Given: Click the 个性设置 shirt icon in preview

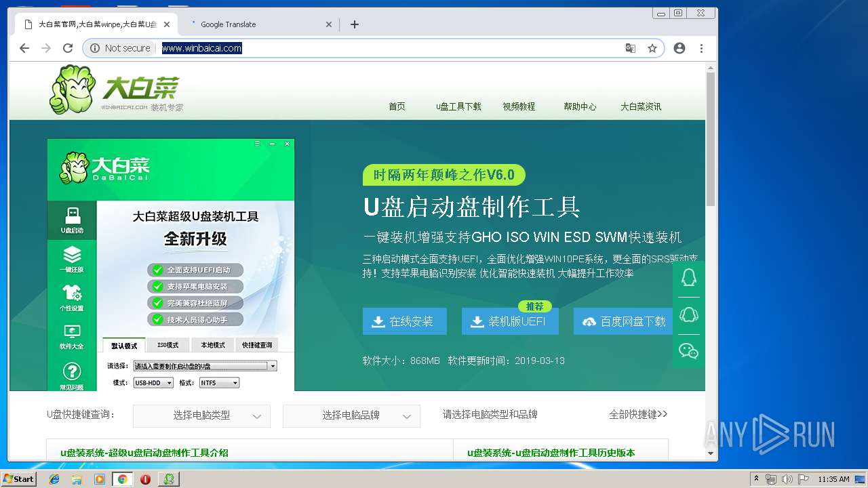Looking at the screenshot, I should [x=72, y=298].
